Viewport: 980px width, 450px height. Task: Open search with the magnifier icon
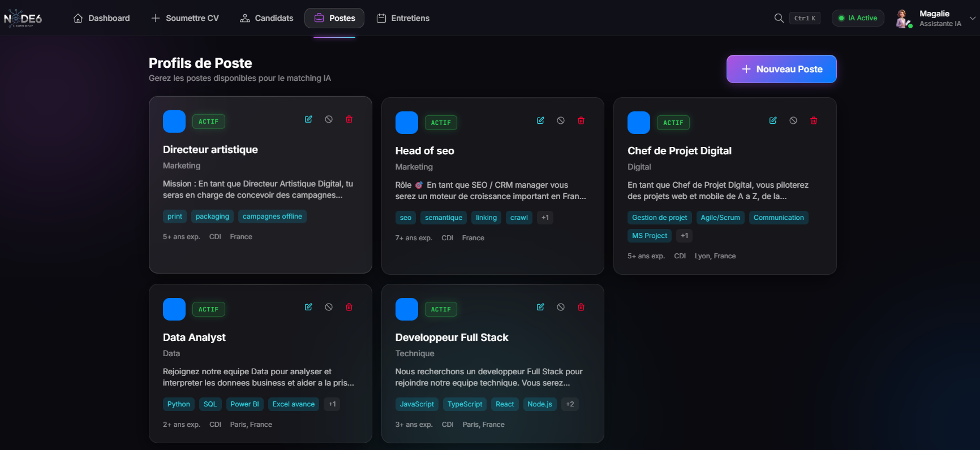(779, 18)
